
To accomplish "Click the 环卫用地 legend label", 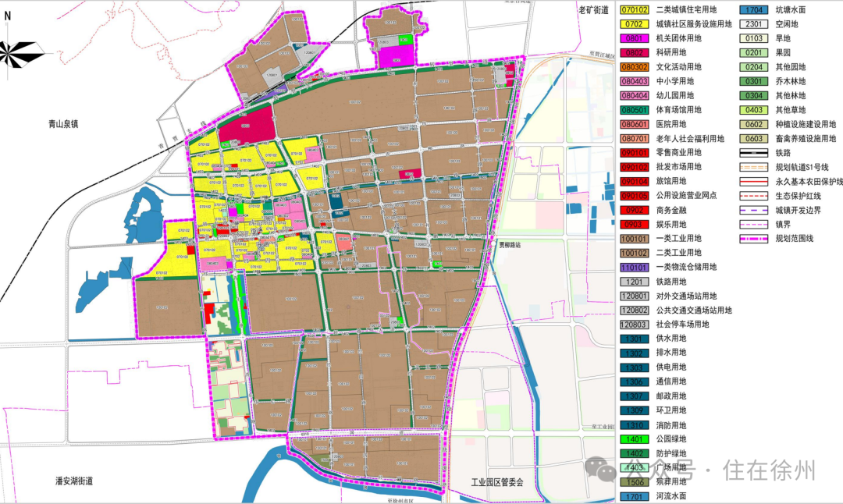I will 671,410.
